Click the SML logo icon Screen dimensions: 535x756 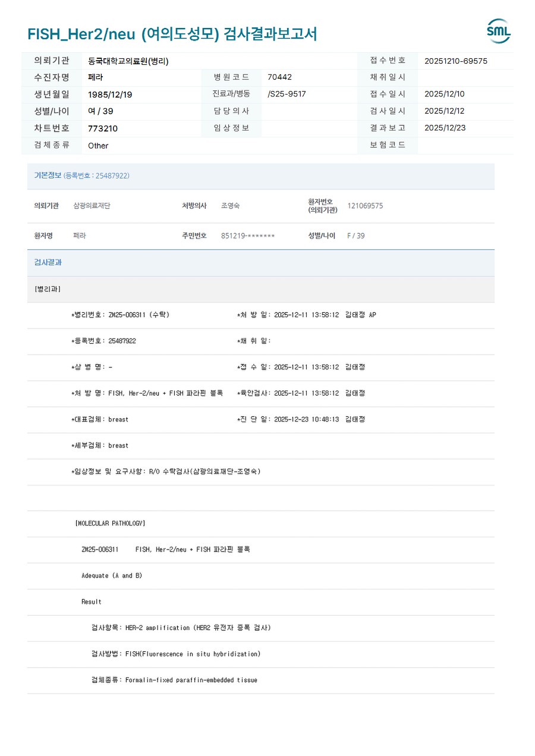[x=499, y=32]
